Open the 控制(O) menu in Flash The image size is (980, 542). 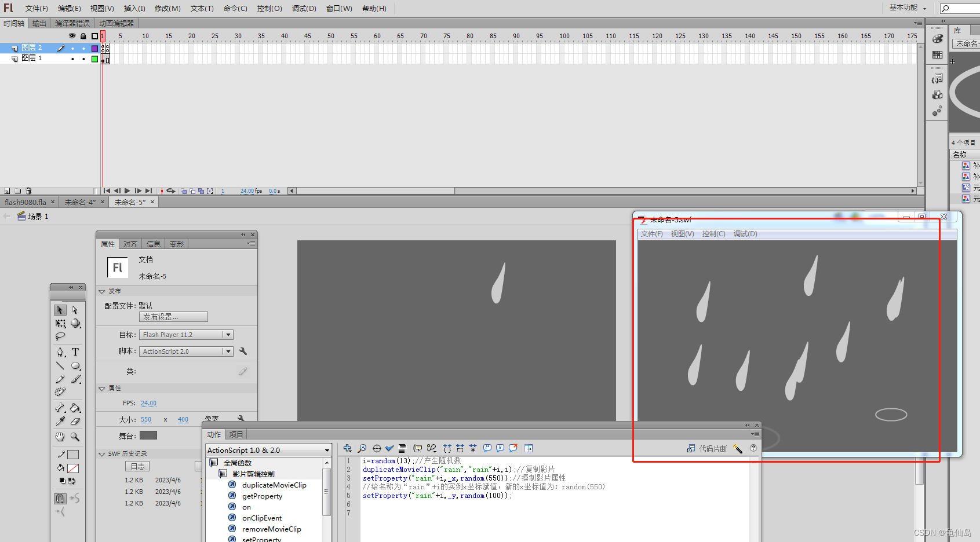pos(269,8)
